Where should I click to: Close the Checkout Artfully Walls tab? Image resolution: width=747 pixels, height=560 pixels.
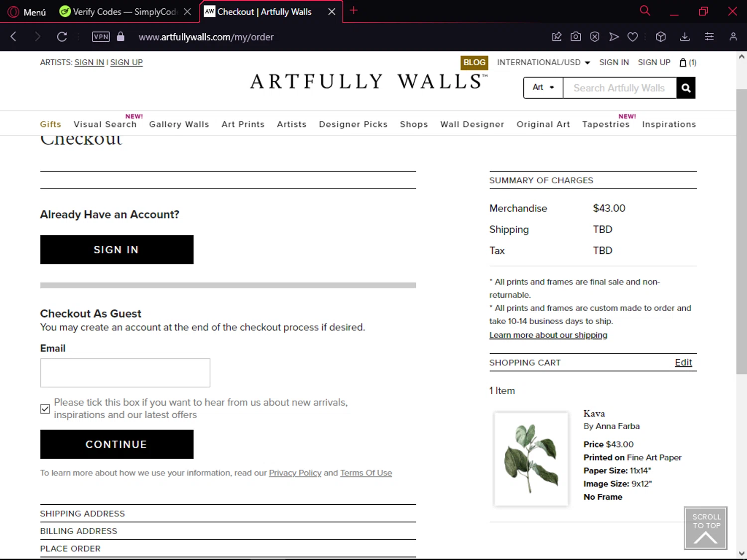tap(332, 11)
